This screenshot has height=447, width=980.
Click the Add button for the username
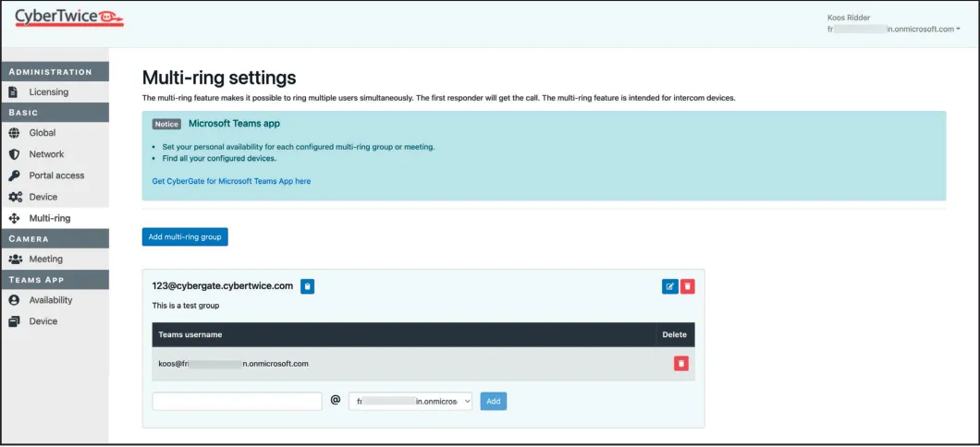point(493,402)
